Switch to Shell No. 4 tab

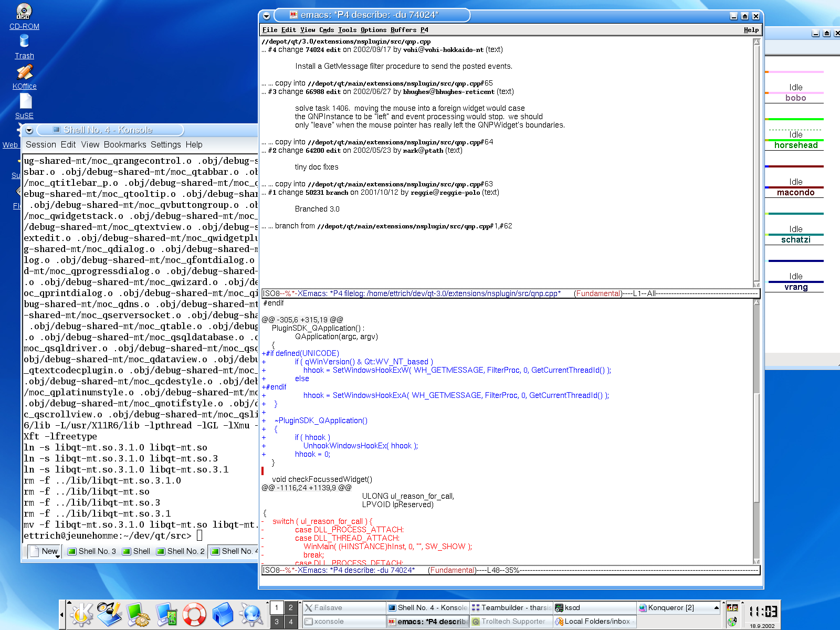pyautogui.click(x=234, y=551)
